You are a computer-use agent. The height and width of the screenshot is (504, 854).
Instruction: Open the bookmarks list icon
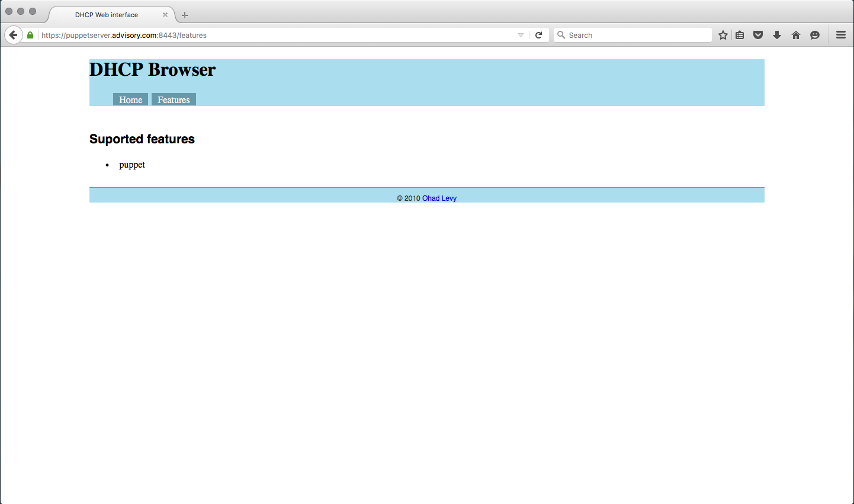740,35
